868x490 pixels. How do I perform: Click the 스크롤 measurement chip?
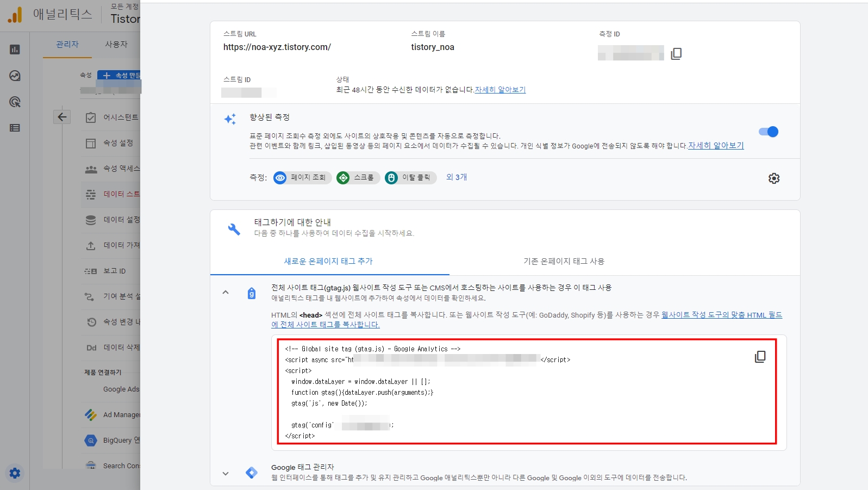[358, 178]
